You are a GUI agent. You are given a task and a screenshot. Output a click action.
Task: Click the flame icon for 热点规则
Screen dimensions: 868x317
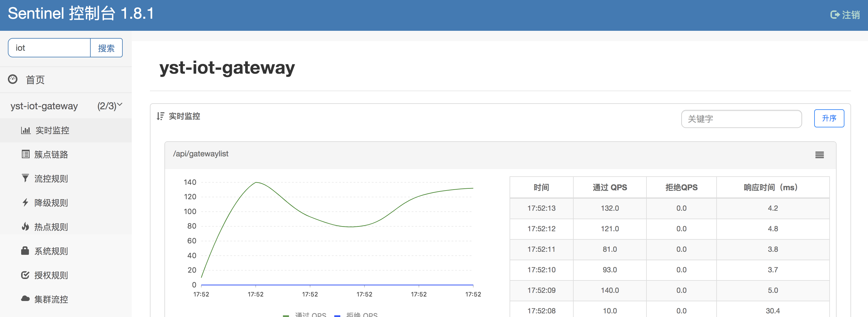tap(25, 226)
